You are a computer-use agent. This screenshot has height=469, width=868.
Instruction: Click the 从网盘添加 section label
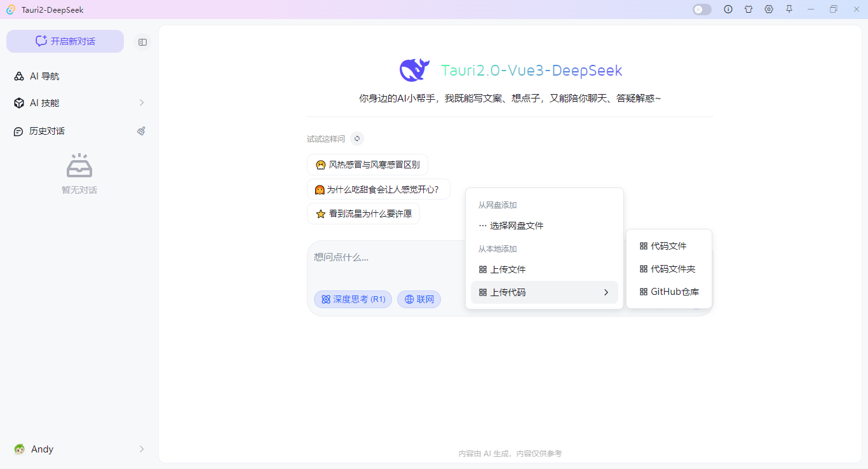pyautogui.click(x=498, y=205)
